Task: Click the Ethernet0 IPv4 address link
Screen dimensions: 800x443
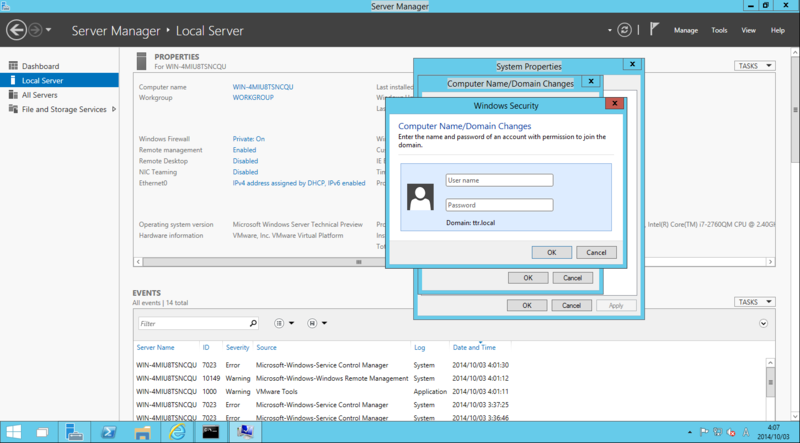Action: pos(299,183)
